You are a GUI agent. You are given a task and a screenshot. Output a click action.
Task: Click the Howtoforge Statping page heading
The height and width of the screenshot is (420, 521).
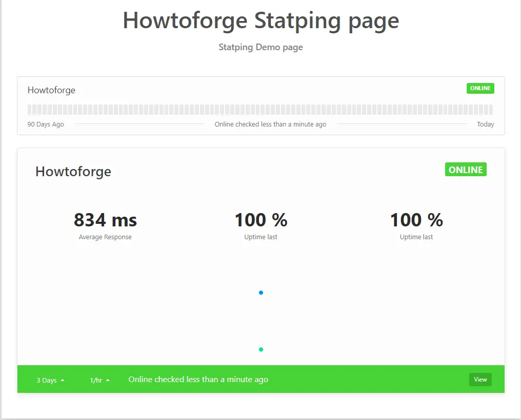pyautogui.click(x=261, y=20)
